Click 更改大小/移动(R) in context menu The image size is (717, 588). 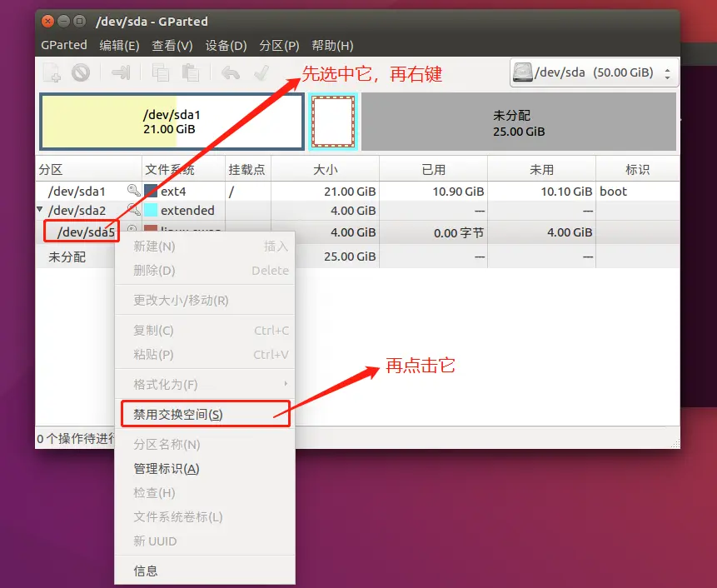coord(205,300)
